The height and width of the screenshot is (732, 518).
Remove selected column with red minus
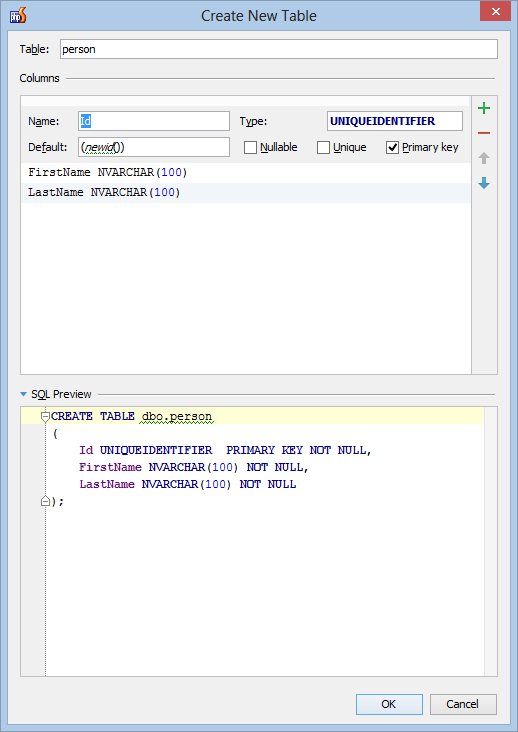tap(484, 133)
